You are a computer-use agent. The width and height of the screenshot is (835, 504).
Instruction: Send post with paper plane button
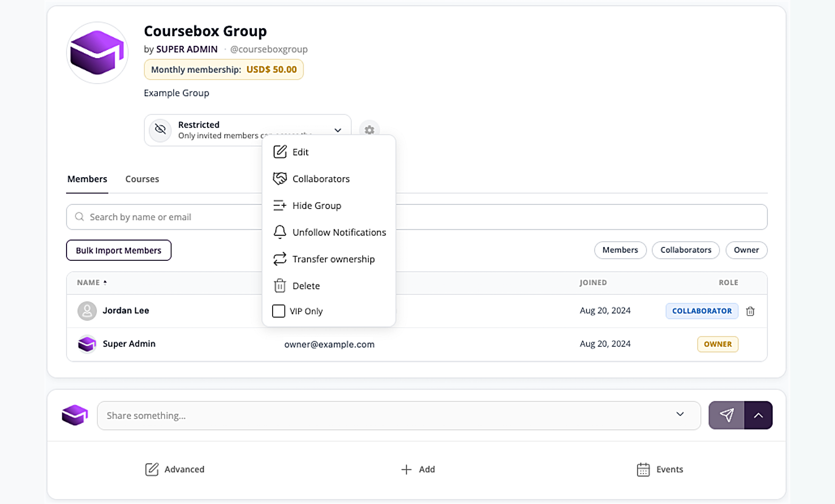click(x=726, y=415)
